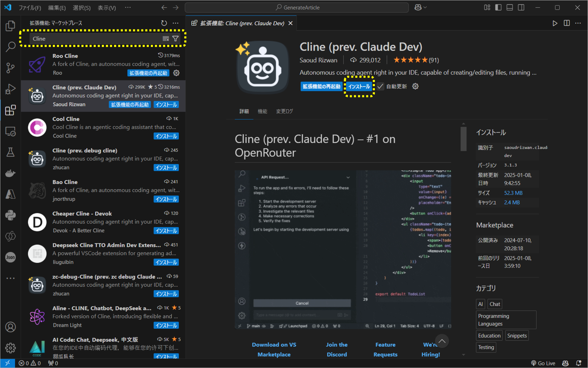Go back with the navigation arrow
The image size is (588, 368).
[x=164, y=7]
